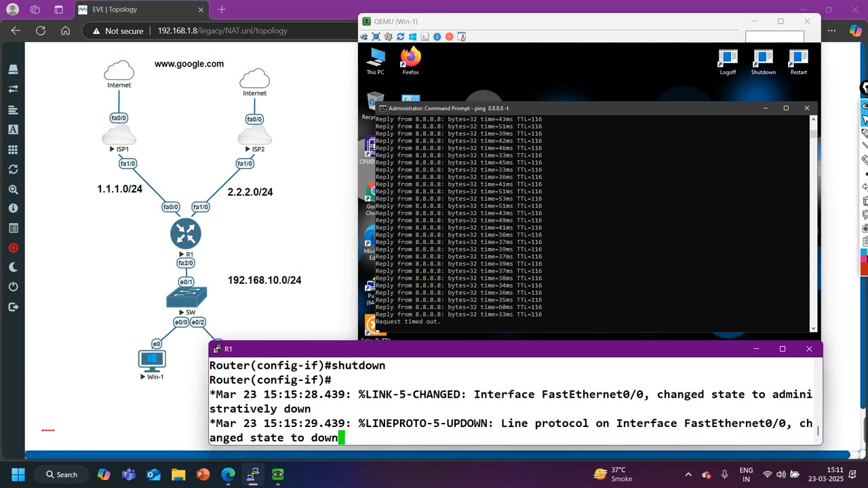Image resolution: width=868 pixels, height=488 pixels.
Task: Click the Command Prompt vertical scrollbar
Action: click(814, 224)
